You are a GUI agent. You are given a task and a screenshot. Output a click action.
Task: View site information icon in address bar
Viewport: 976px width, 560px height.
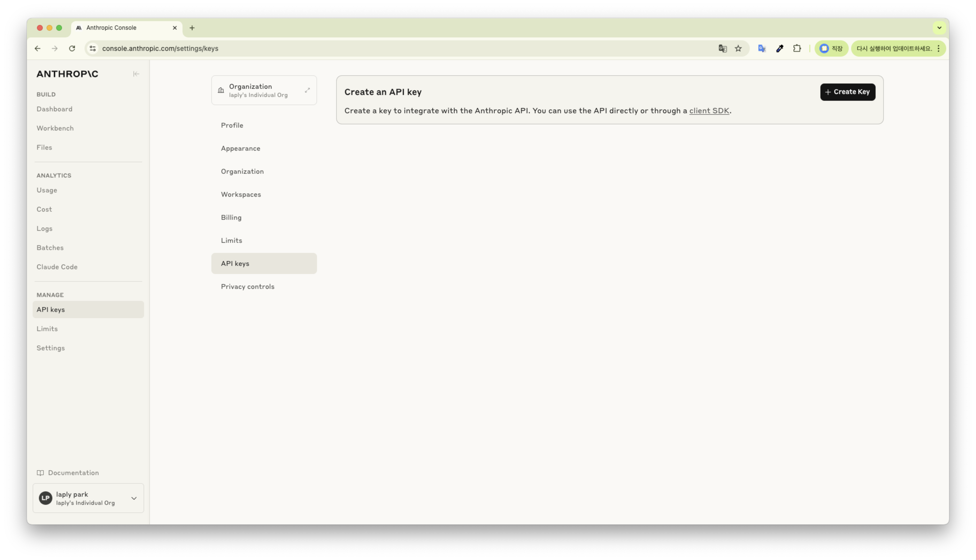click(x=93, y=48)
